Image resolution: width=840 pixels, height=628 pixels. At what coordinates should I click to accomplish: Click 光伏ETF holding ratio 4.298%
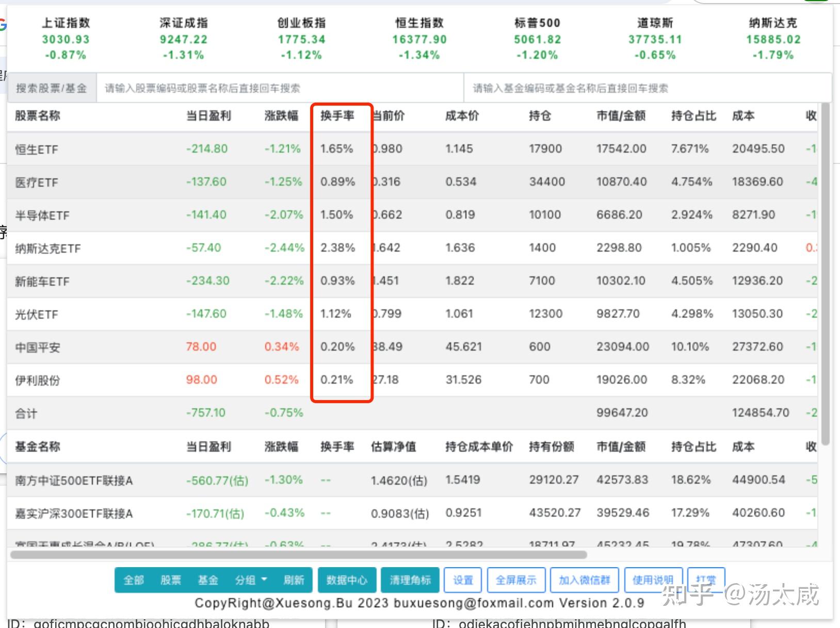pyautogui.click(x=692, y=313)
